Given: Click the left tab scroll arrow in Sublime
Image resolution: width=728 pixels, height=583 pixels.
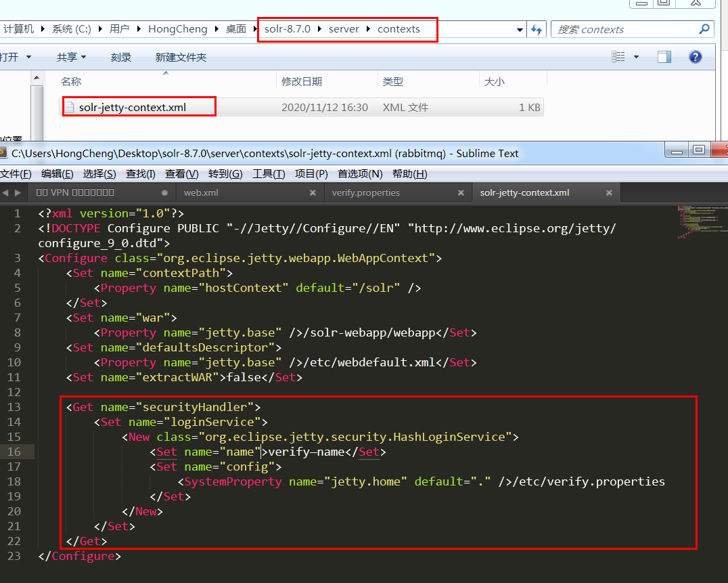Looking at the screenshot, I should coord(5,192).
